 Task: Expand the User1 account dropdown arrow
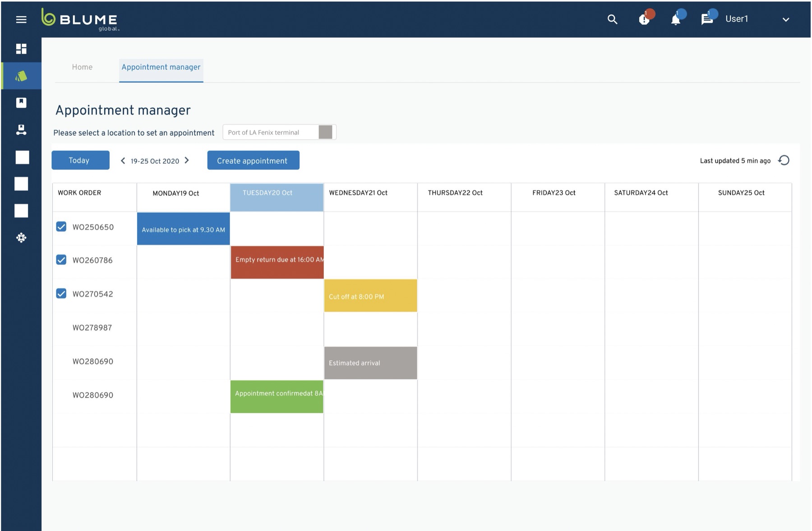pyautogui.click(x=786, y=19)
